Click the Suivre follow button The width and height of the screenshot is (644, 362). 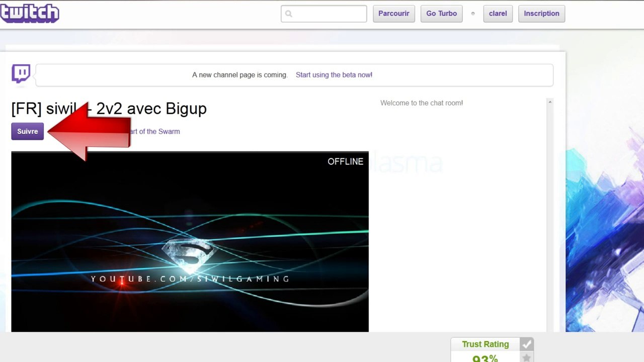point(28,131)
